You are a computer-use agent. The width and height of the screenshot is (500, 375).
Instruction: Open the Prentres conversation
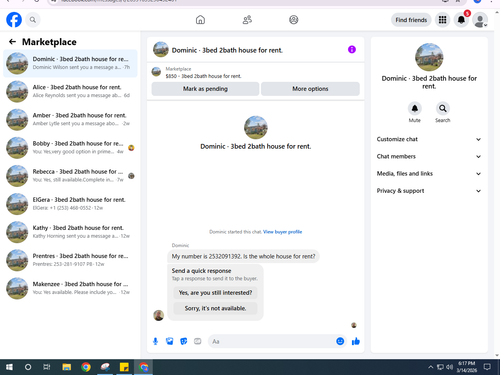pyautogui.click(x=70, y=260)
